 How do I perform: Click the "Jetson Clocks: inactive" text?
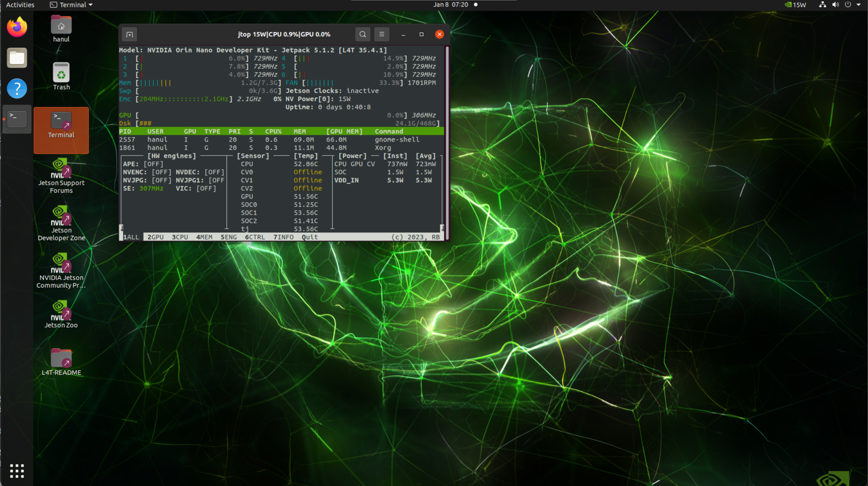[332, 91]
